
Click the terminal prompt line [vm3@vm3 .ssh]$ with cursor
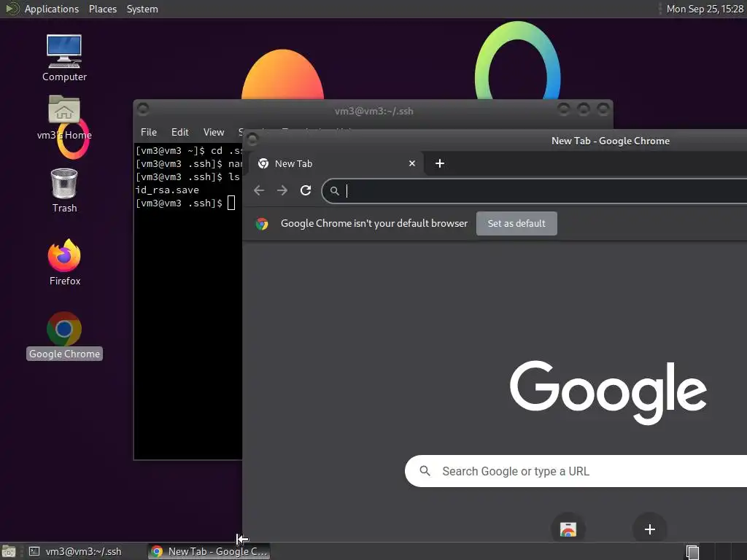[185, 203]
